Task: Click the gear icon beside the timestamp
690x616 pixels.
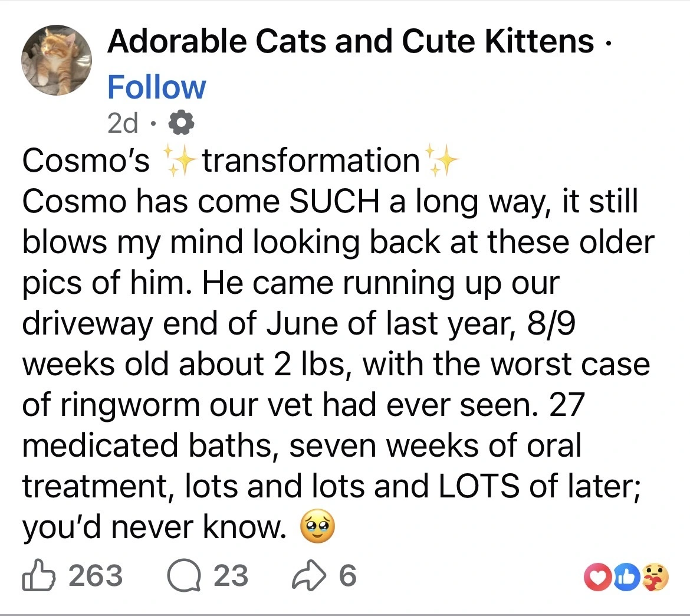Action: [x=181, y=123]
